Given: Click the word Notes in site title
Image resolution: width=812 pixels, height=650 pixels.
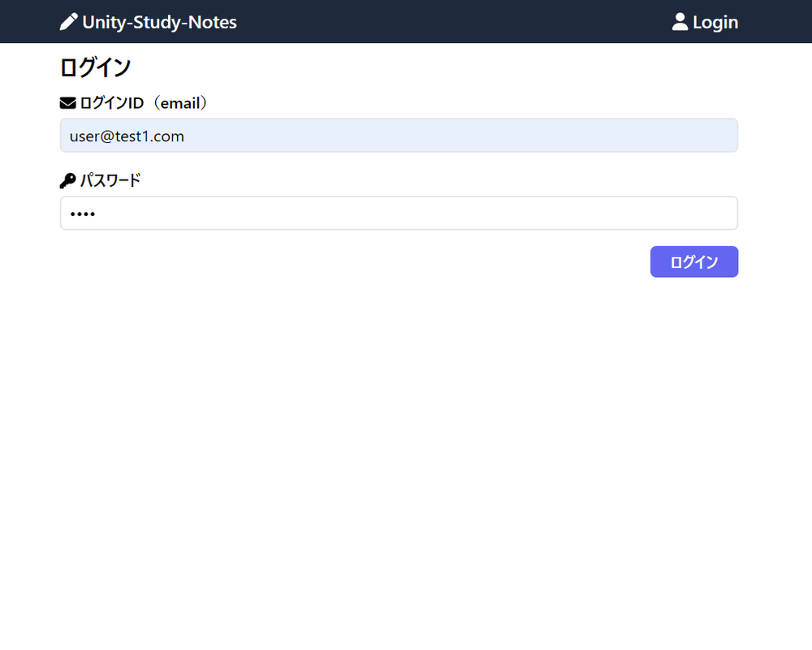Looking at the screenshot, I should coord(213,22).
